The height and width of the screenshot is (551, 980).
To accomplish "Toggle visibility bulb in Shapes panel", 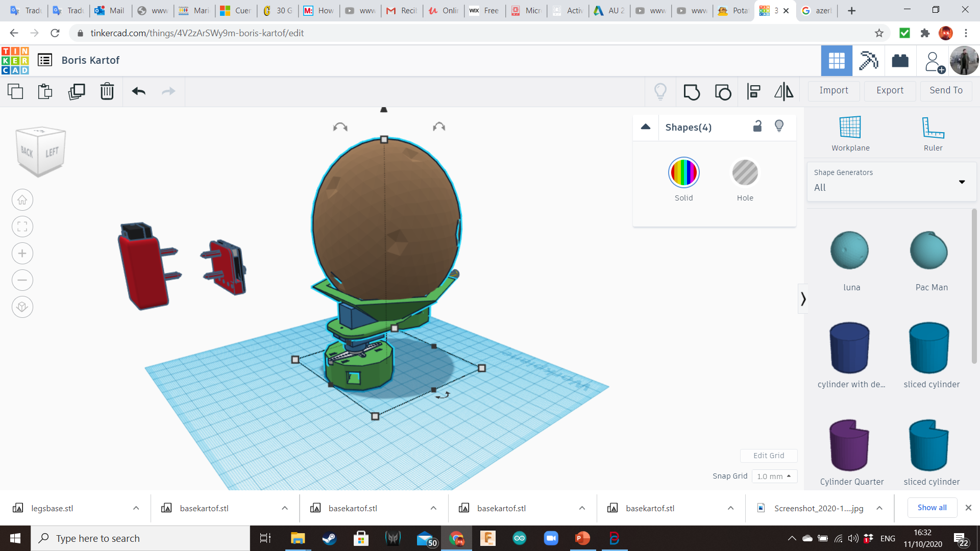I will point(779,126).
